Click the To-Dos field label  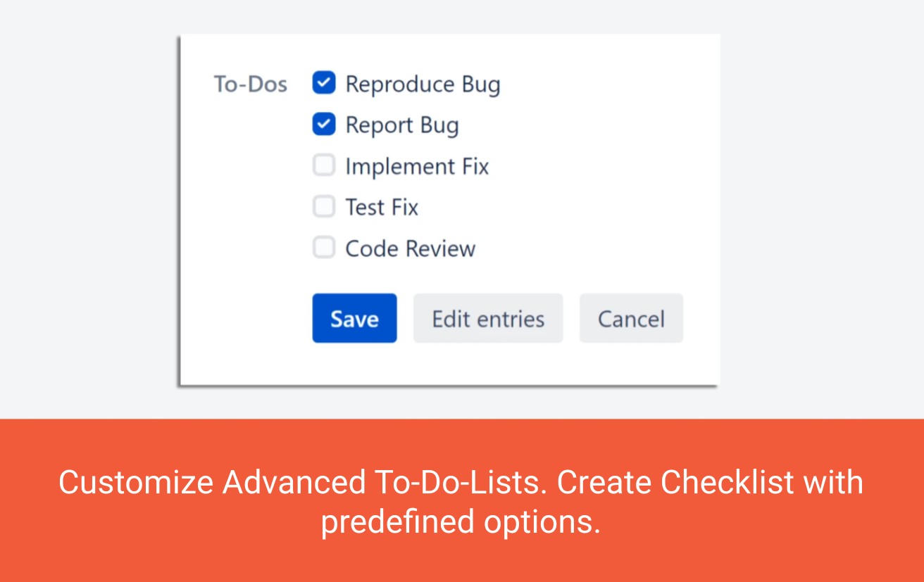coord(249,84)
